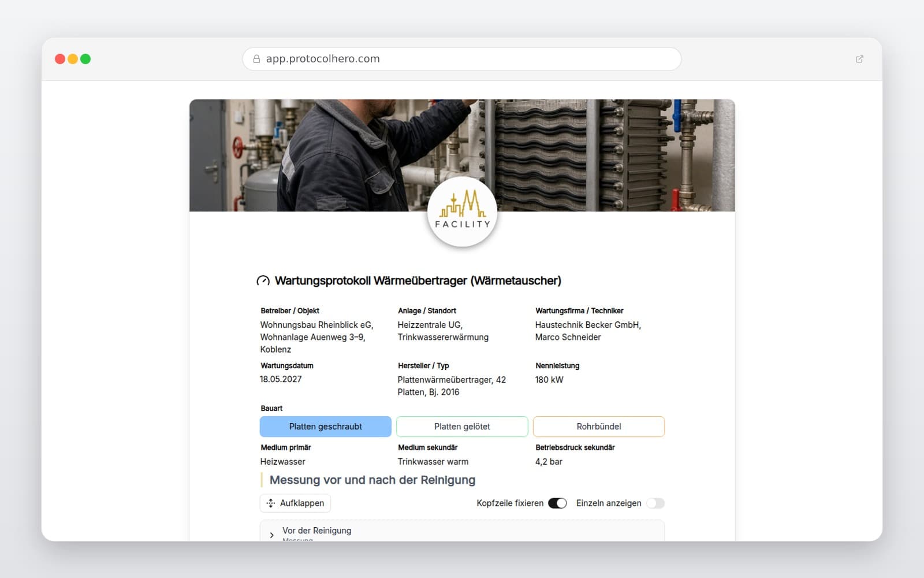Viewport: 924px width, 578px height.
Task: Click the Bauart field label
Action: click(x=271, y=408)
